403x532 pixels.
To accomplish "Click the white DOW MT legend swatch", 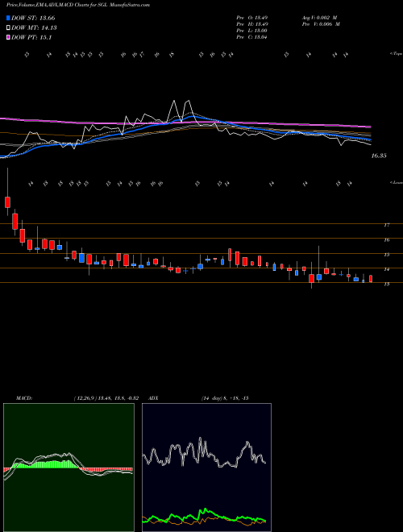I will click(x=9, y=28).
